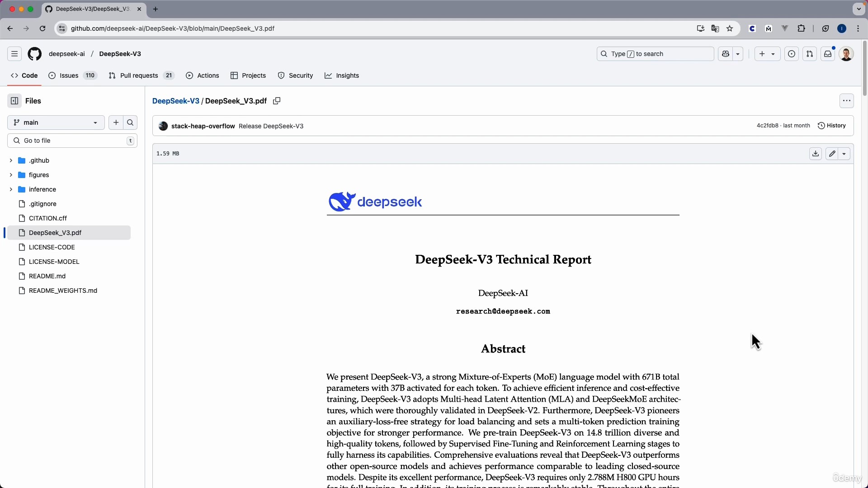
Task: Open browser tab search dropdown
Action: pos(859,9)
